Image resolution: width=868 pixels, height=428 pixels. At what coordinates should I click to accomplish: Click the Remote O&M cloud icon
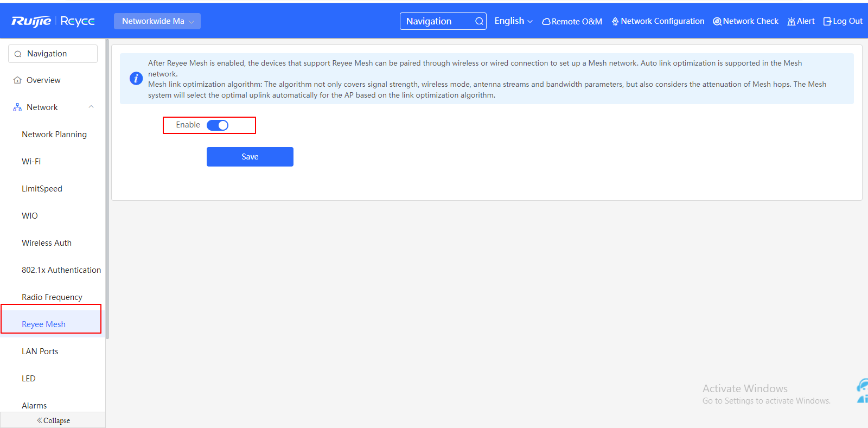click(546, 22)
